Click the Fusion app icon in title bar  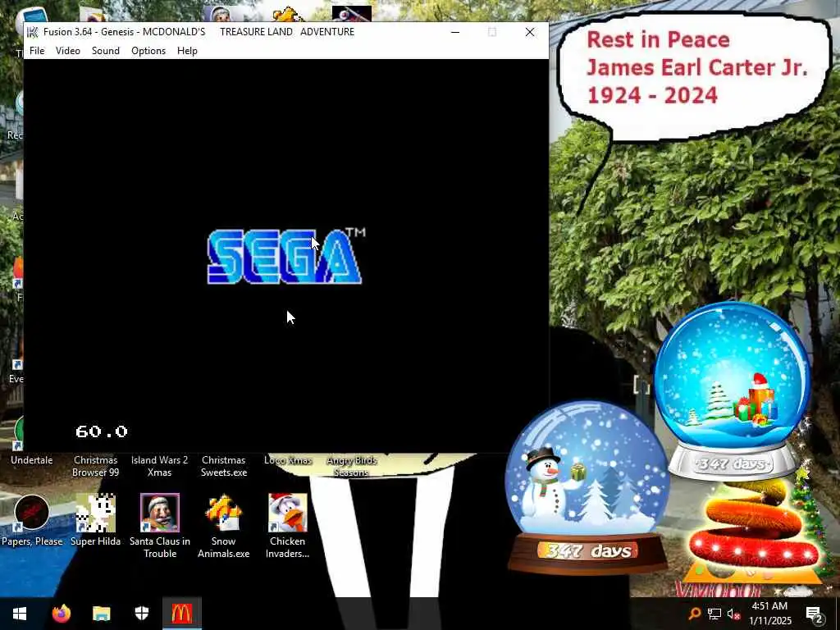pyautogui.click(x=33, y=32)
